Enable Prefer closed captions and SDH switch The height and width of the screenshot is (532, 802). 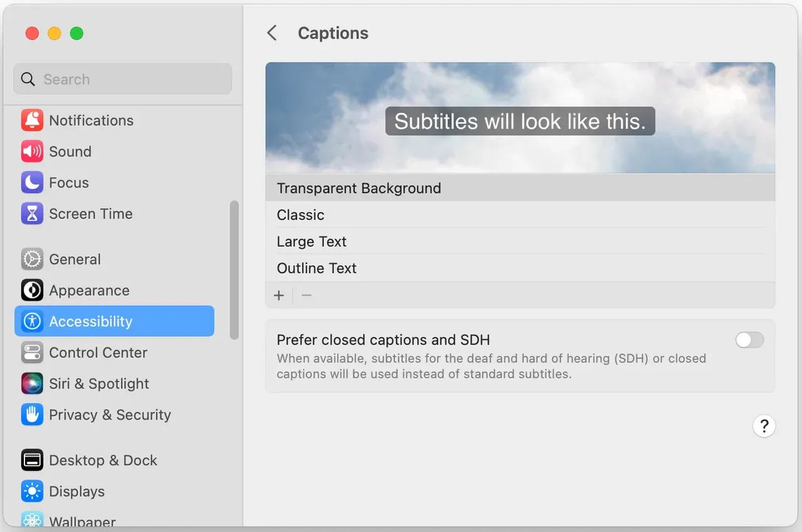[749, 340]
